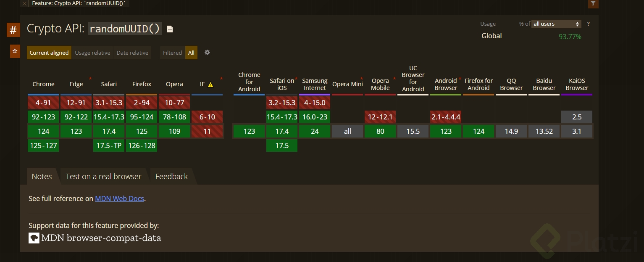Image resolution: width=644 pixels, height=262 pixels.
Task: Click the Opera column header
Action: (174, 84)
